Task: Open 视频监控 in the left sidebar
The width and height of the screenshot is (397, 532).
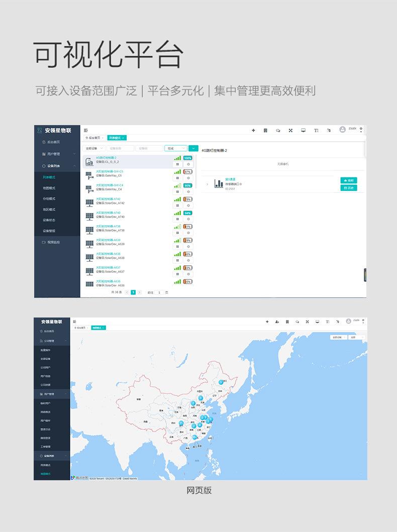Action: coord(53,242)
